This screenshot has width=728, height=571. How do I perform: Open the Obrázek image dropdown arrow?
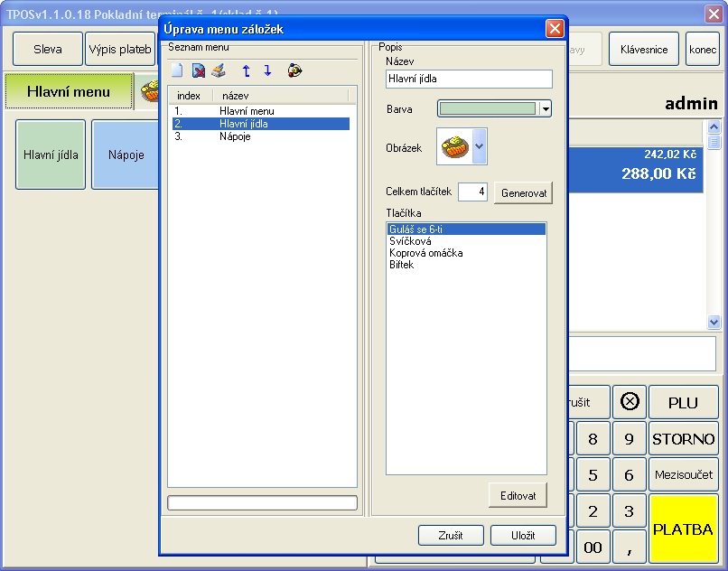[479, 146]
